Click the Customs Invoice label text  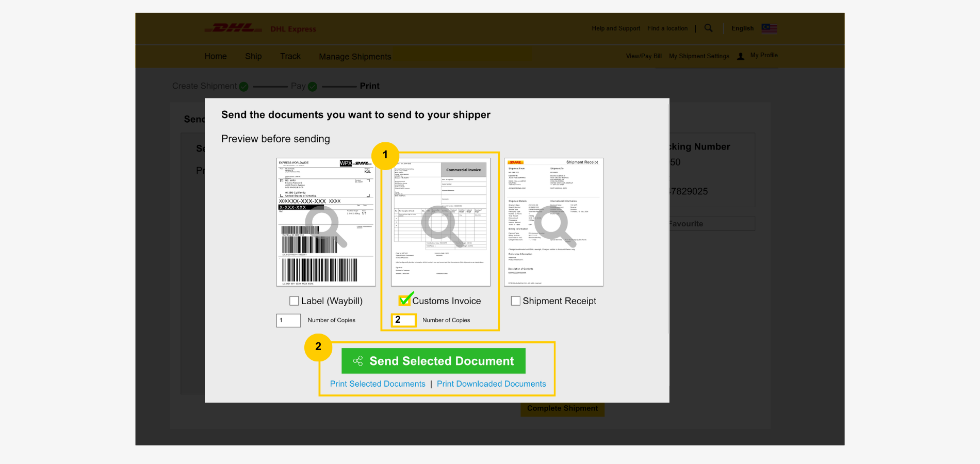pyautogui.click(x=447, y=301)
